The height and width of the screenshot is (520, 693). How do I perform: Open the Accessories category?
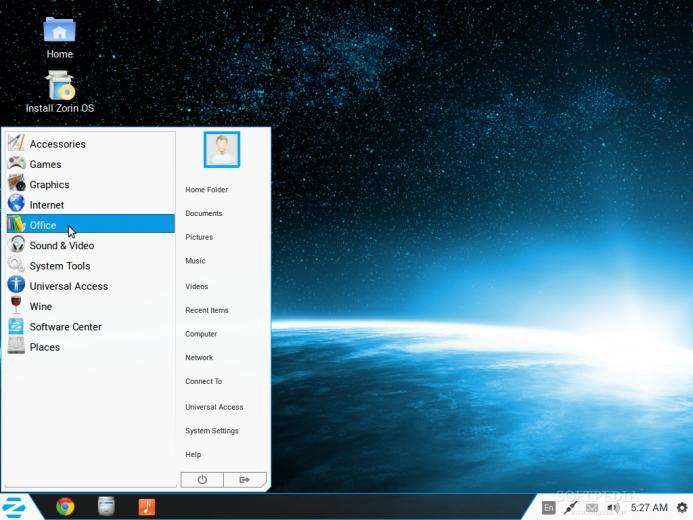click(91, 144)
